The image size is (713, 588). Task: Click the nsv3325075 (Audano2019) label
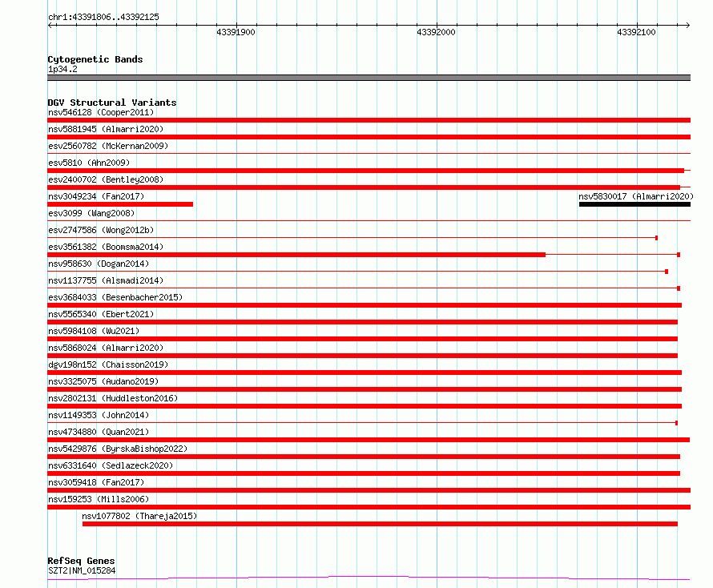(x=103, y=381)
